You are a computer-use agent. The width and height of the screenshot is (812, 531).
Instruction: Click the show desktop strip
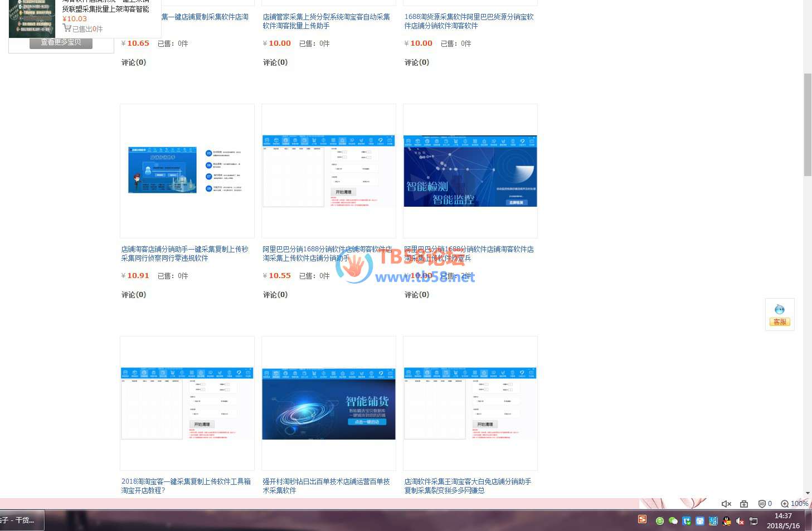pyautogui.click(x=809, y=520)
